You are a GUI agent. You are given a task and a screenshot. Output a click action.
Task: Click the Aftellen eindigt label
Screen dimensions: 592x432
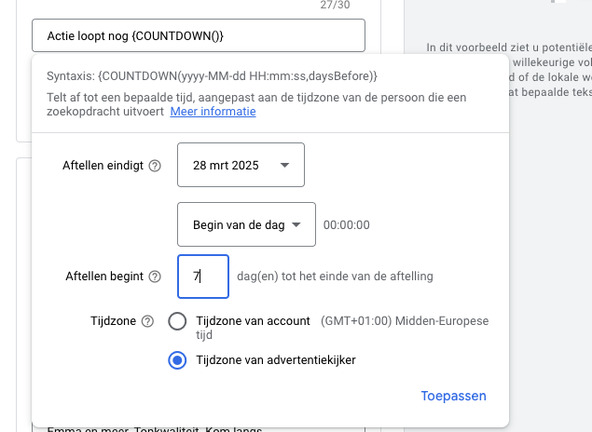(x=103, y=165)
